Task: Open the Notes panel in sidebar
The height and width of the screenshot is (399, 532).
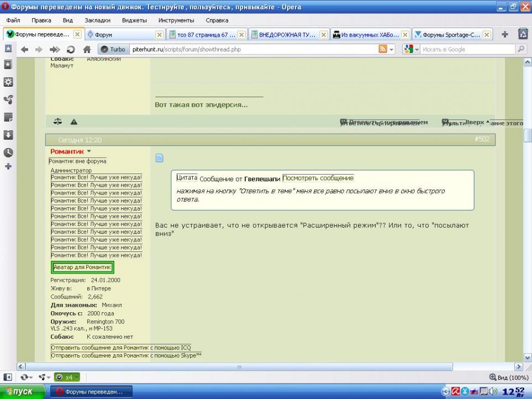Action: point(8,118)
